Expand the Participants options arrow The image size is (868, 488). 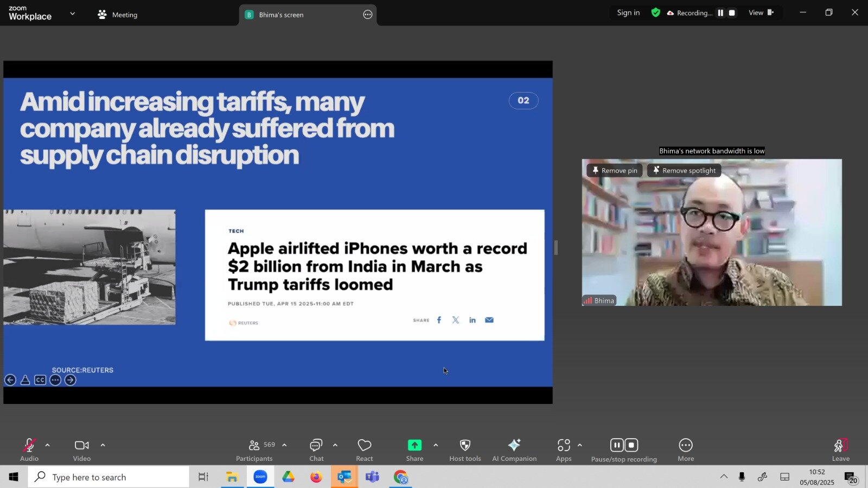coord(284,445)
